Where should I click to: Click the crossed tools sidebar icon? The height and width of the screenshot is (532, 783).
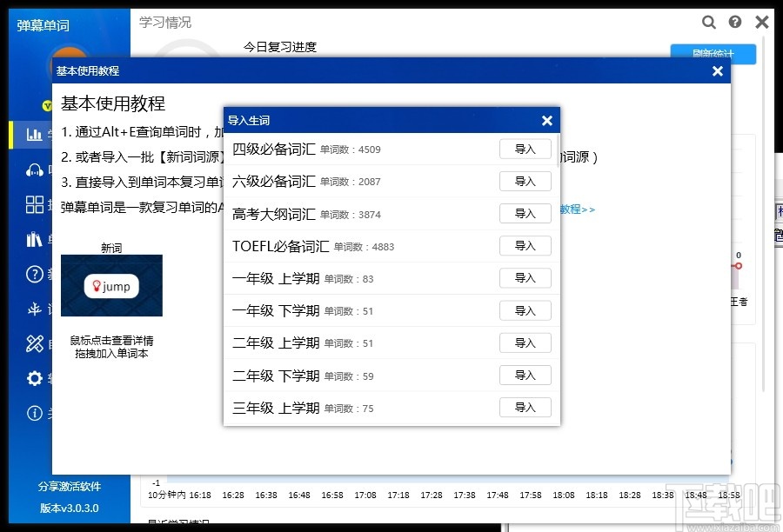35,343
